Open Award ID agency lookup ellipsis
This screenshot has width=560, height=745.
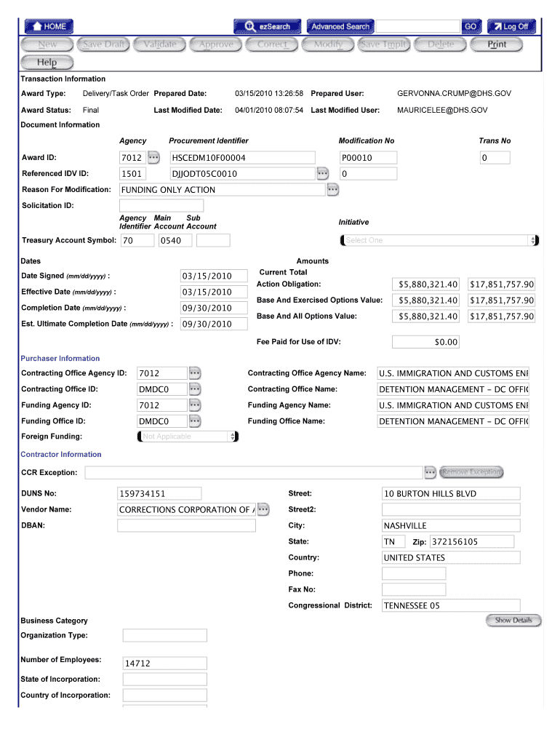(x=153, y=157)
